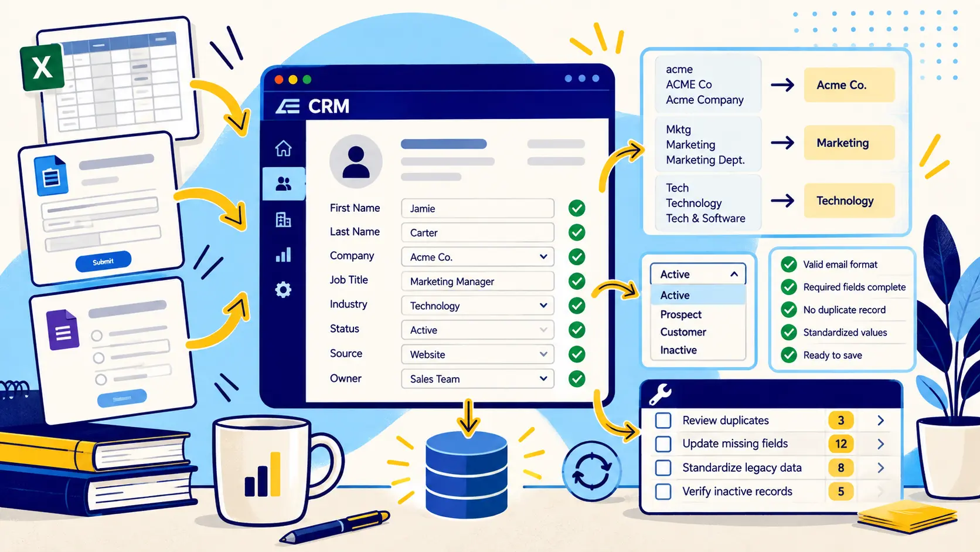980x552 pixels.
Task: Click the Acme Co. standardized value chip
Action: 849,85
